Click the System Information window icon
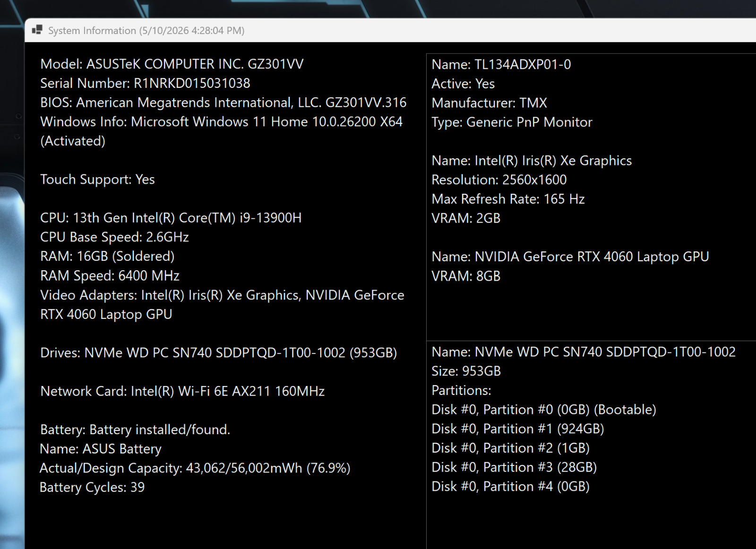The height and width of the screenshot is (549, 756). click(37, 30)
